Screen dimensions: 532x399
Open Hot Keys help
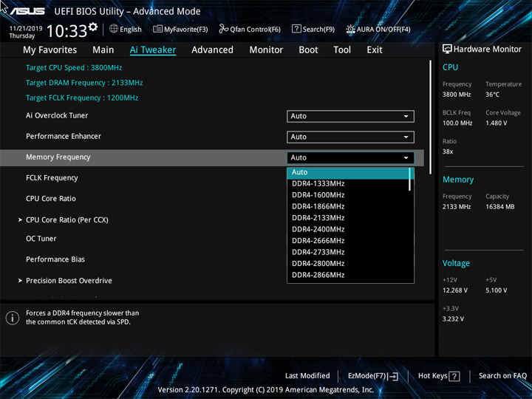point(439,376)
